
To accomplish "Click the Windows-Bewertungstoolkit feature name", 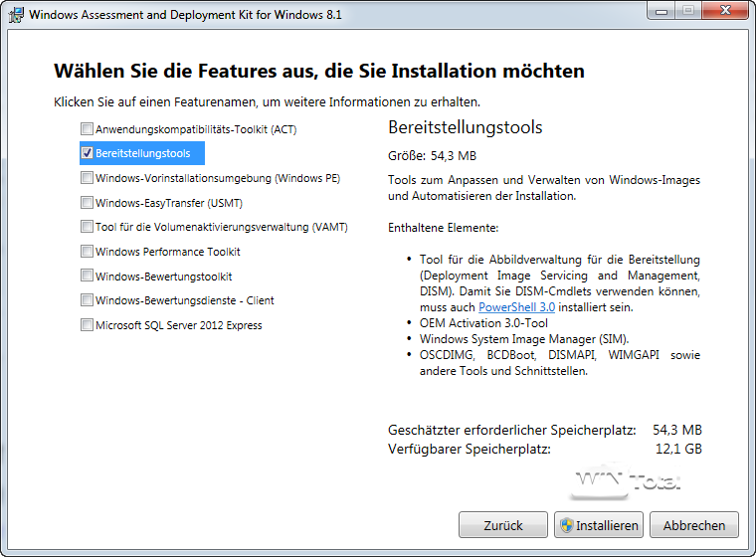I will point(164,277).
